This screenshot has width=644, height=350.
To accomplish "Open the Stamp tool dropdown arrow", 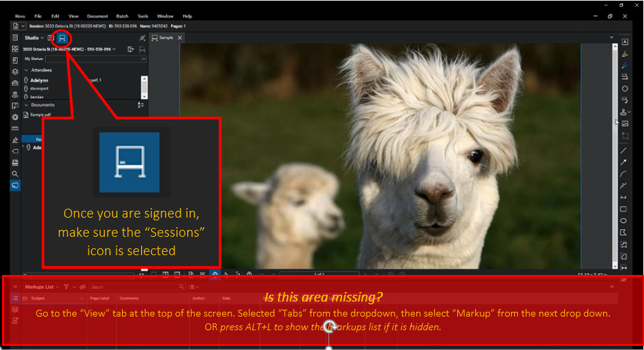I will pos(629,112).
